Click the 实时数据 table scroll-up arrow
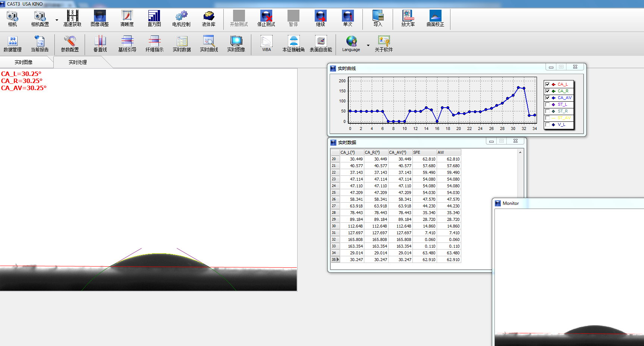Screen dimensions: 644x346 (x=520, y=152)
